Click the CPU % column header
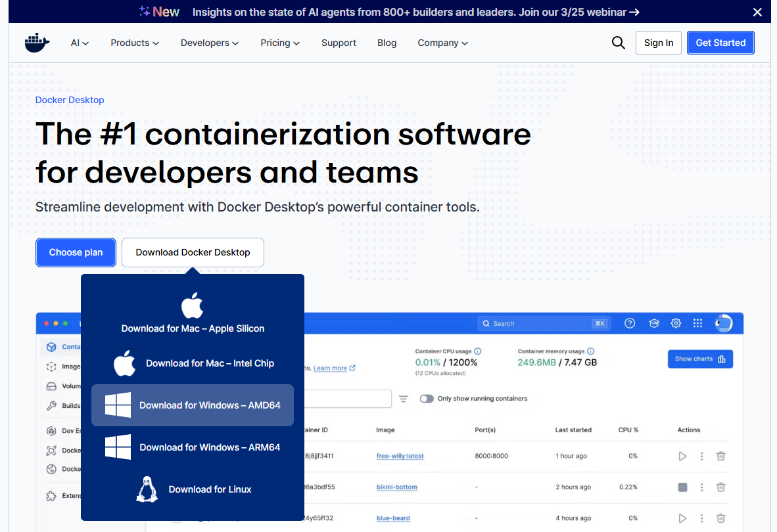Viewport: 777px width, 532px height. (628, 430)
